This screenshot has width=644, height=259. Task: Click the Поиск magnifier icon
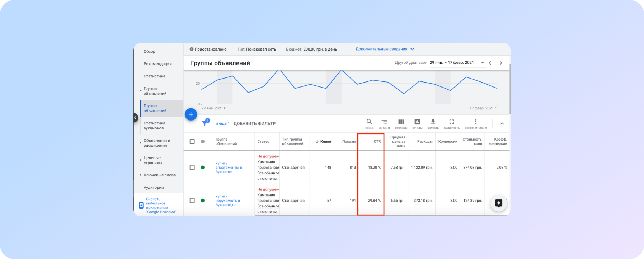click(369, 122)
